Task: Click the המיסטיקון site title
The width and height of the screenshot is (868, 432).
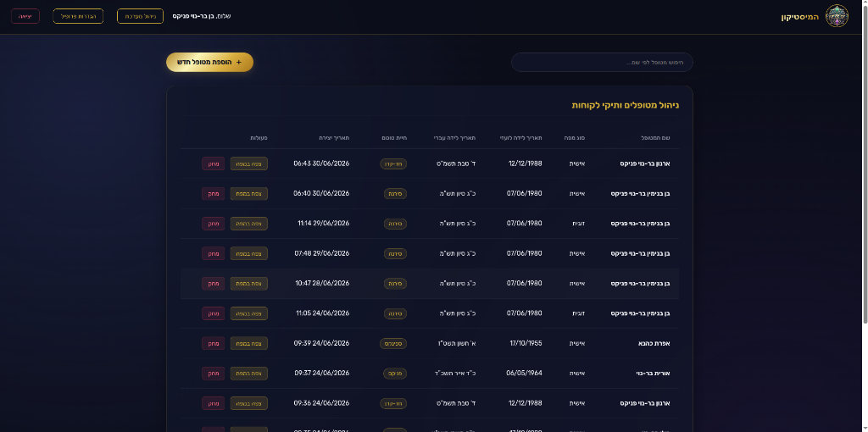Action: point(799,17)
